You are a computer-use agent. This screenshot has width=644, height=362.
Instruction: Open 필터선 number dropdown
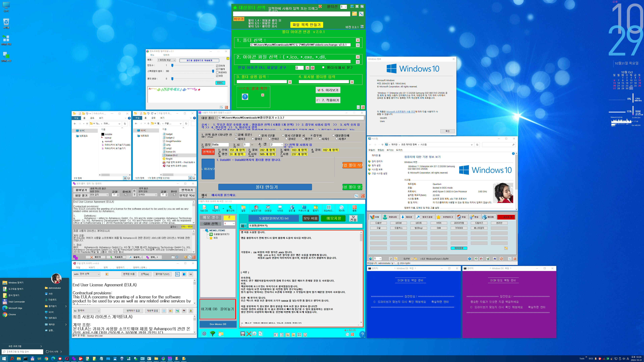pos(343,7)
